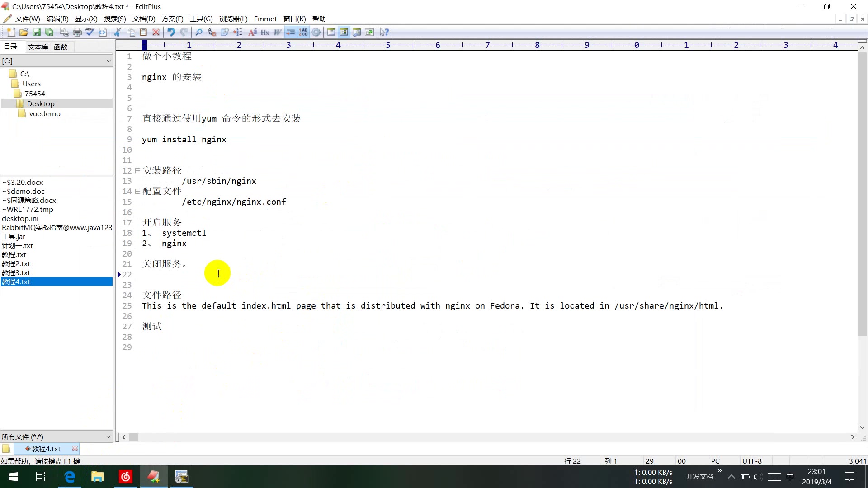Viewport: 868px width, 488px height.
Task: Save the current file with diskette icon
Action: [37, 32]
